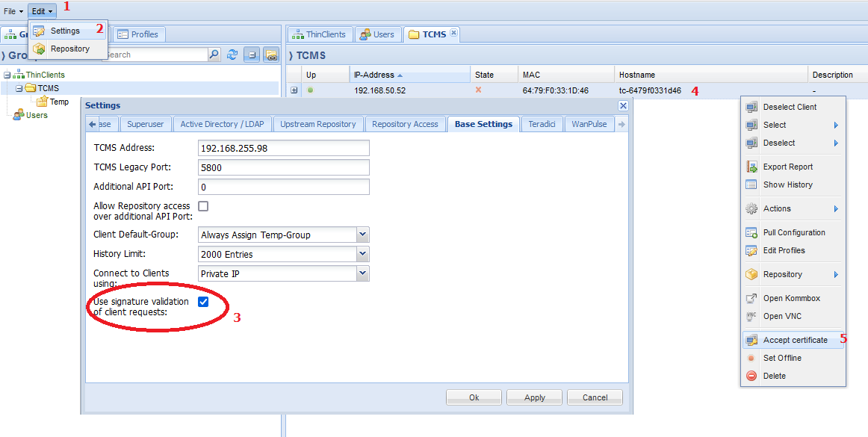The height and width of the screenshot is (437, 868).
Task: Click the link groups icon in the toolbar
Action: pos(270,55)
